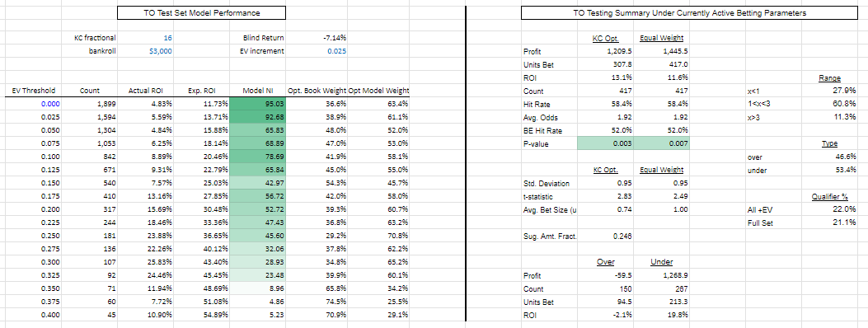The image size is (868, 328).
Task: Select the Model NI 92.68 cell
Action: click(257, 117)
